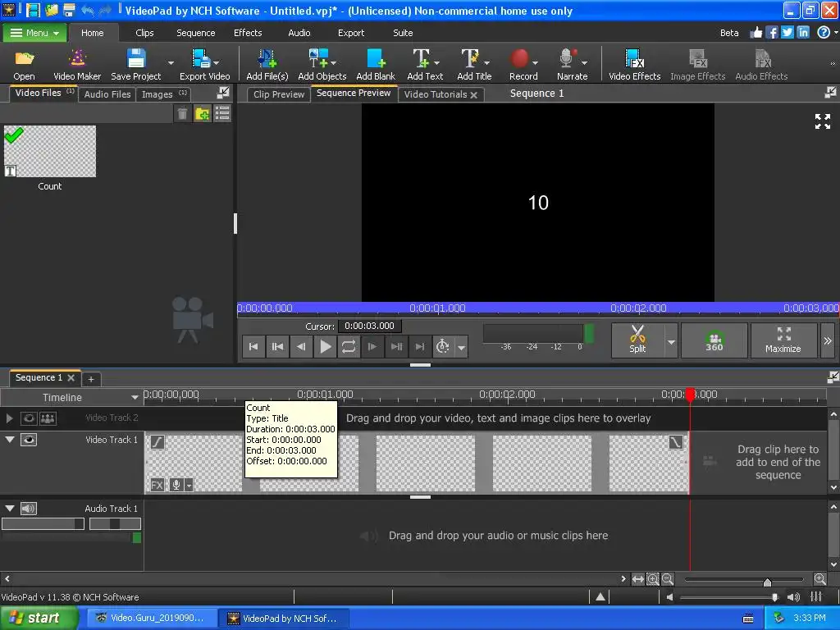Switch the bin to list view
Viewport: 840px width, 630px height.
pyautogui.click(x=221, y=113)
